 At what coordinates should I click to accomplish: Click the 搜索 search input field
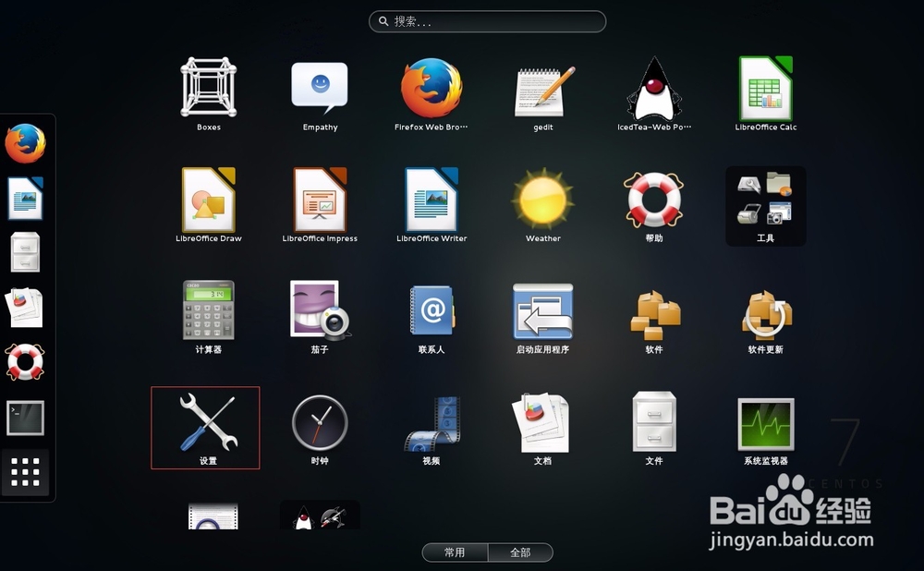tap(487, 20)
